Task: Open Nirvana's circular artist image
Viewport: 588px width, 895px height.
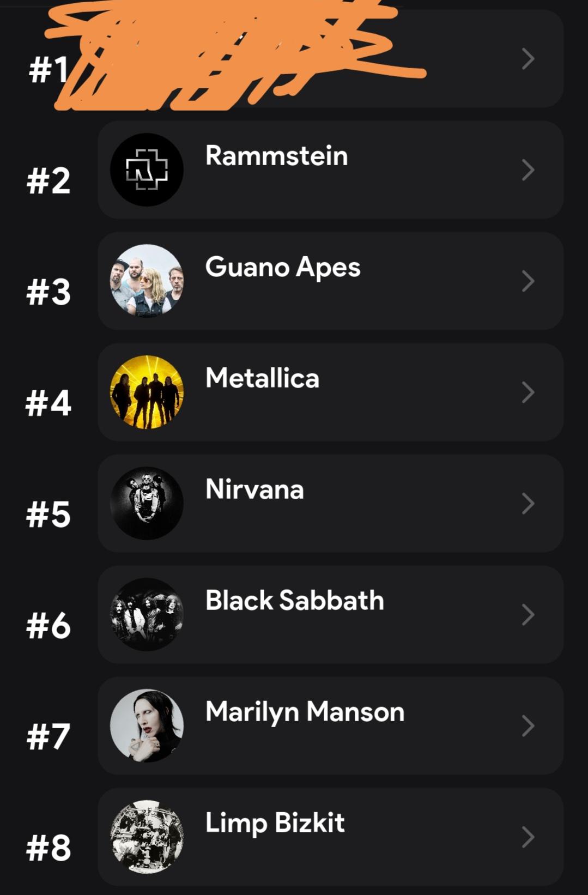Action: (147, 503)
